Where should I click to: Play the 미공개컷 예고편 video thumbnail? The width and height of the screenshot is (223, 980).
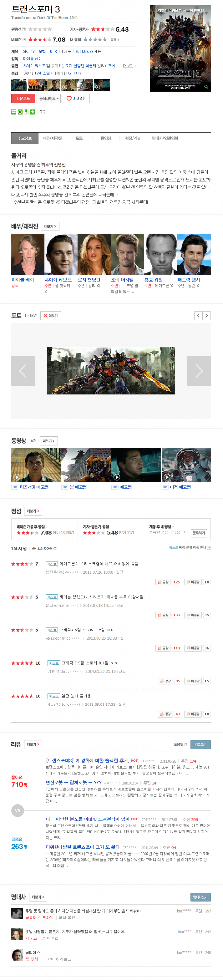click(36, 465)
